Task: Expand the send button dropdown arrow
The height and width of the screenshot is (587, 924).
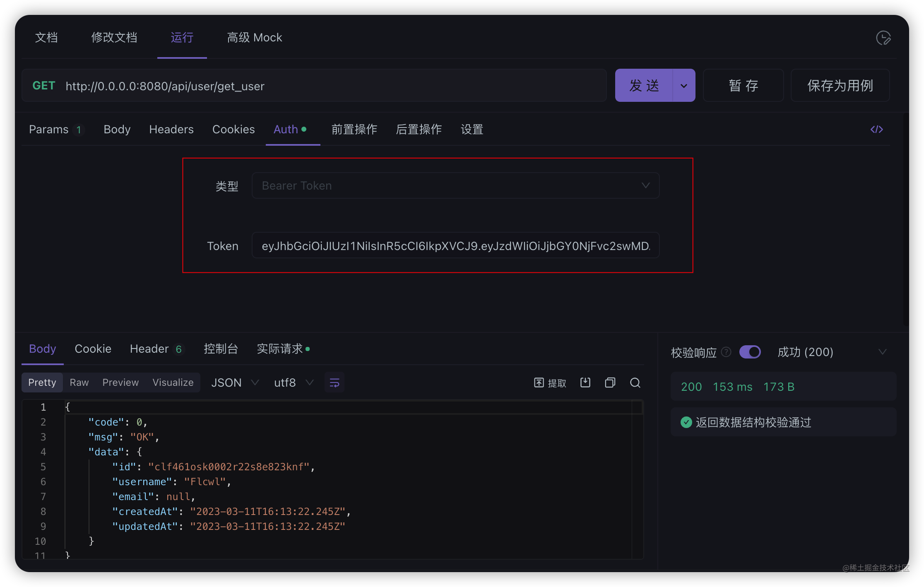Action: tap(683, 85)
